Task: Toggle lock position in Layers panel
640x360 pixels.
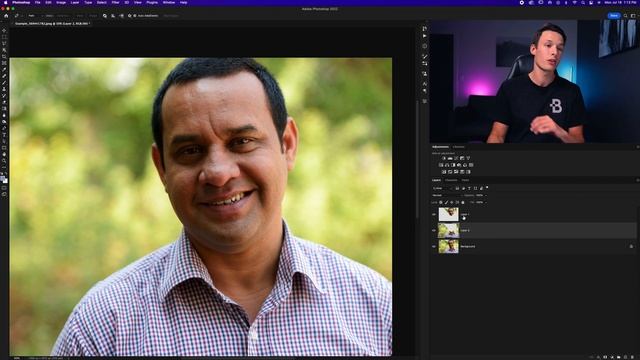Action: [451, 202]
